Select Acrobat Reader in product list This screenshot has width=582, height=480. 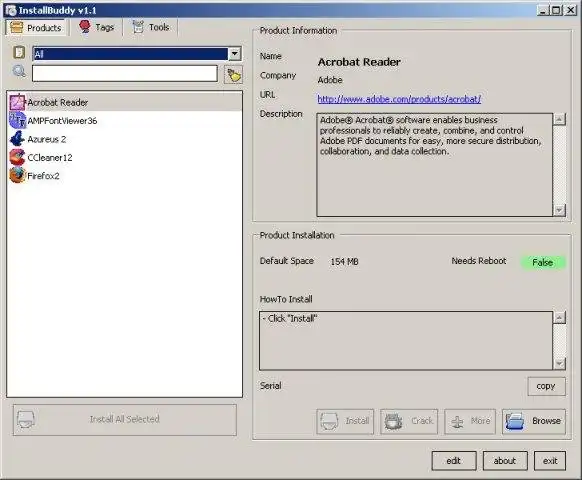click(125, 102)
